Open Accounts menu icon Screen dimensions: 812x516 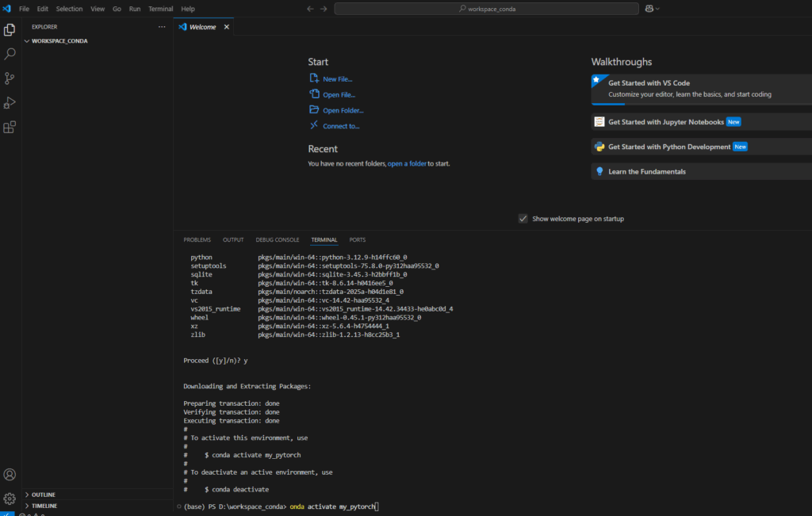10,474
